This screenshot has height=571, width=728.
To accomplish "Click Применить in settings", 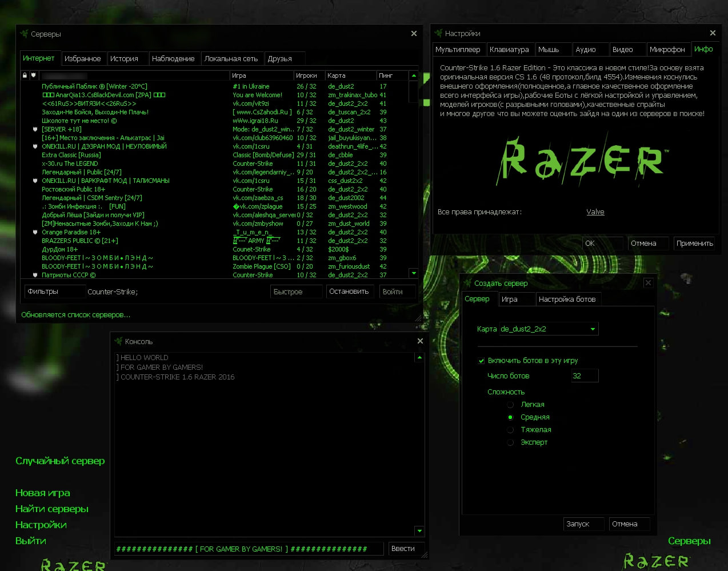I will pyautogui.click(x=694, y=243).
